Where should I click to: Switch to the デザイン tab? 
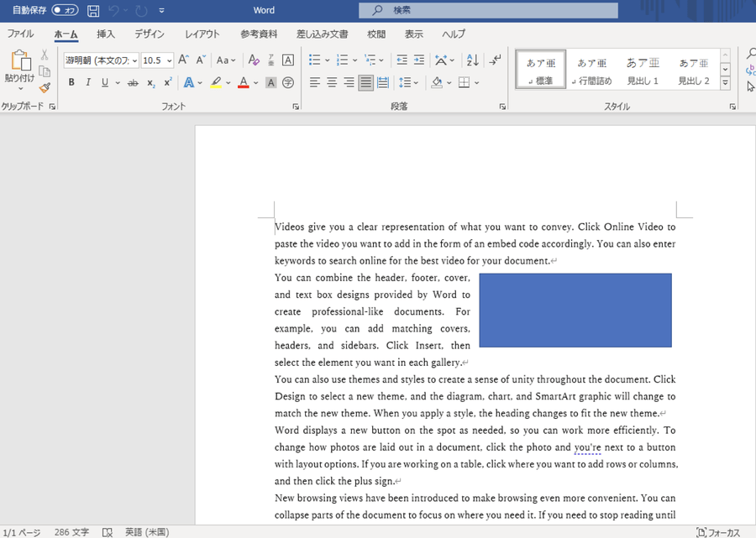coord(150,34)
